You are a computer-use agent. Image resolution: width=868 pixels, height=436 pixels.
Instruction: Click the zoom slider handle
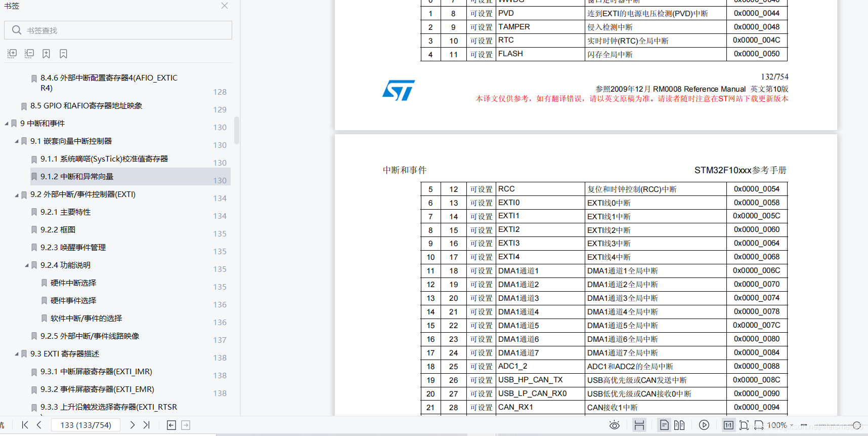click(857, 425)
